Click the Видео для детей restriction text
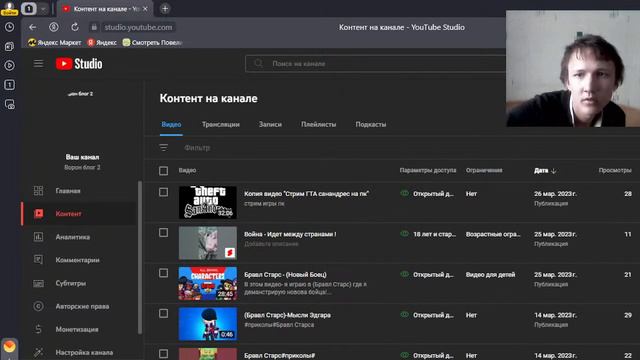Screen dimensions: 640x360 (x=490, y=275)
